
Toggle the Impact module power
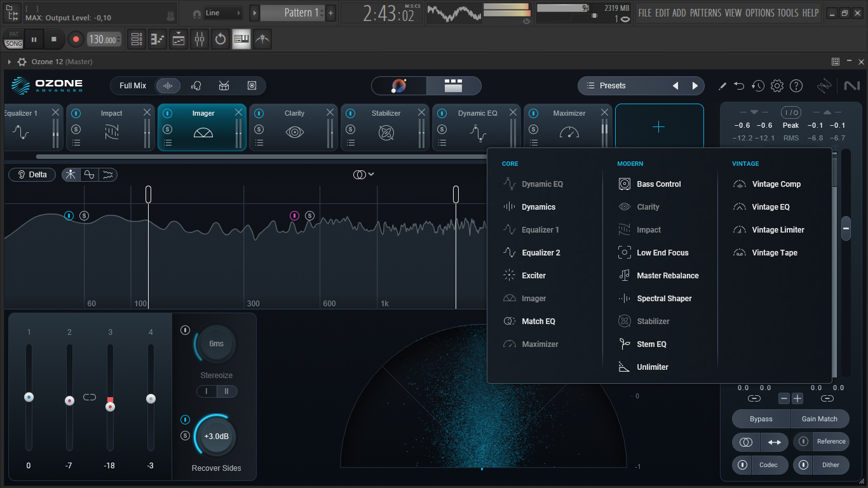pos(76,113)
